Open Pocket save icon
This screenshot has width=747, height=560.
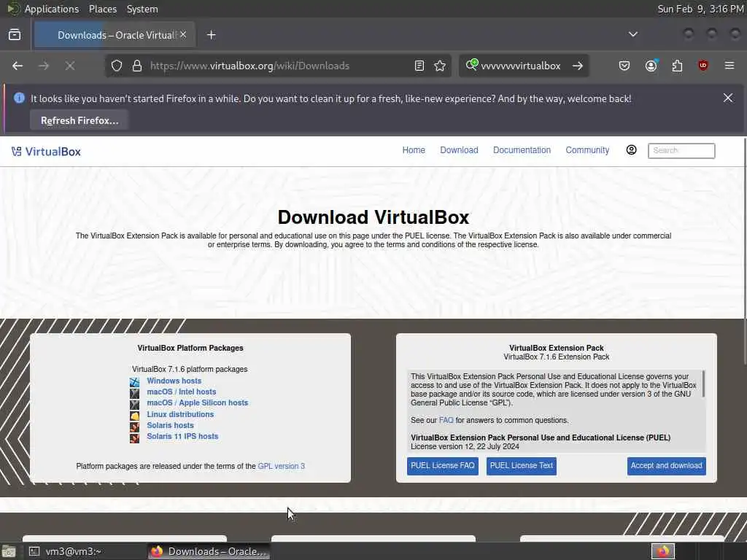[x=624, y=66]
